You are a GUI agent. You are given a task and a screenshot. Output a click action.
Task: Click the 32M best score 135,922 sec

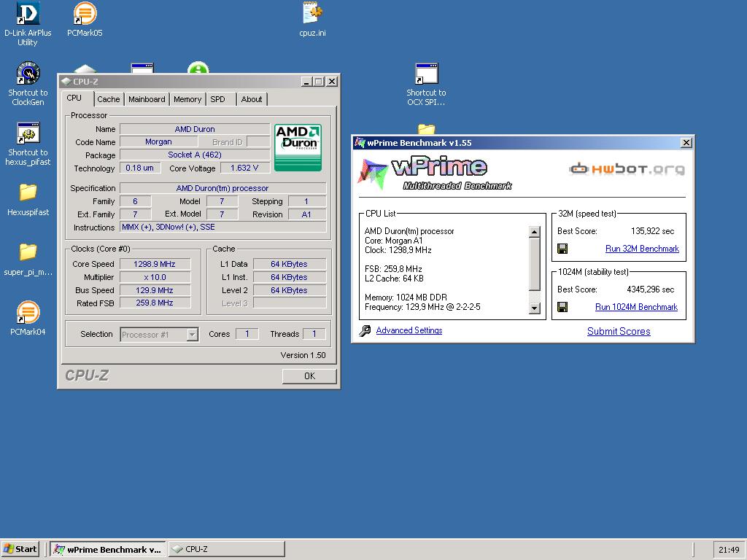point(653,231)
